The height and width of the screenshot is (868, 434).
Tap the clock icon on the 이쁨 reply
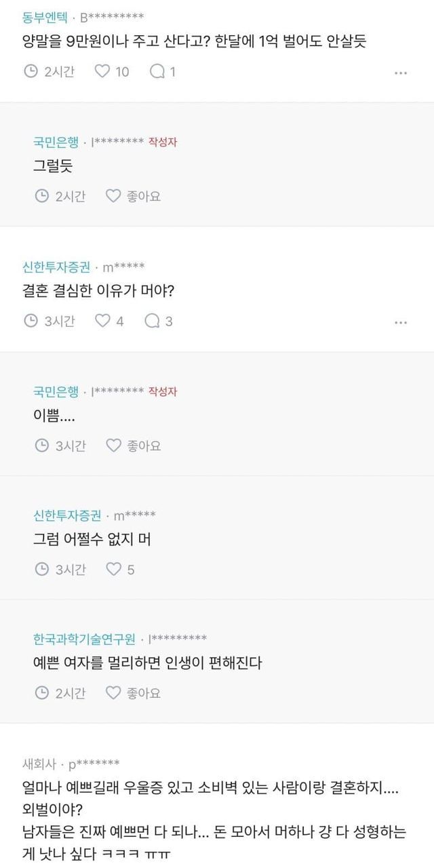pos(42,446)
